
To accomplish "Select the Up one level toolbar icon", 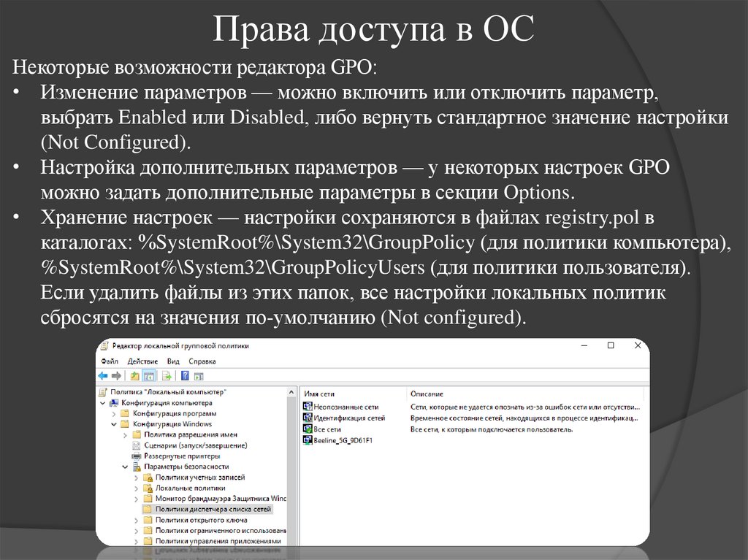I will 135,377.
